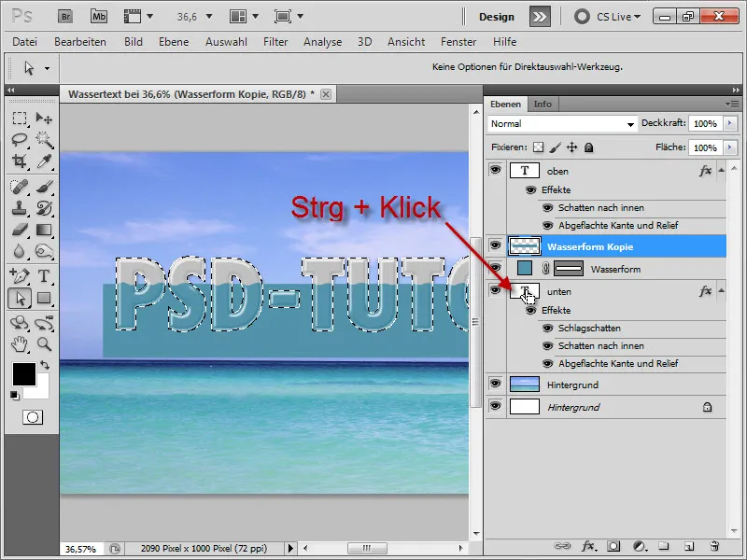Image resolution: width=747 pixels, height=560 pixels.
Task: Click the Wasserform layer's teal fill thumbnail
Action: coord(525,268)
